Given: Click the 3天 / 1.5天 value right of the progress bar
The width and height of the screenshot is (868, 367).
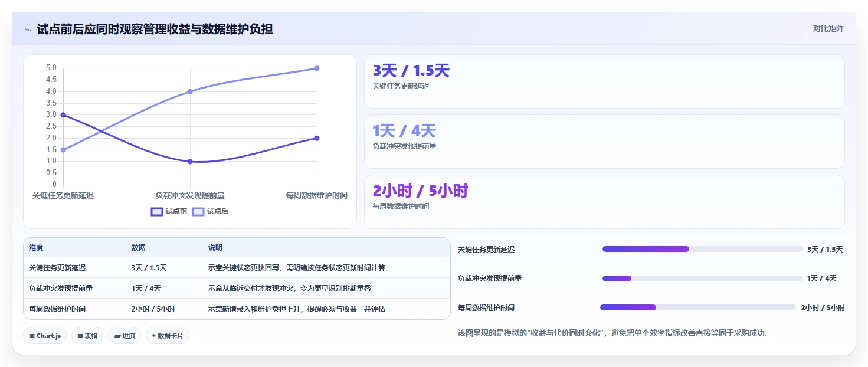Looking at the screenshot, I should (x=825, y=250).
